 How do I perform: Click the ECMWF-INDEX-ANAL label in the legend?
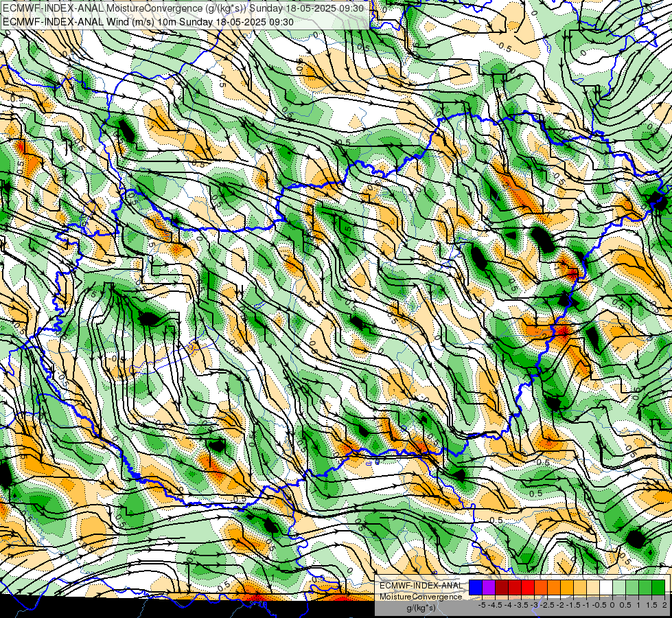[421, 586]
